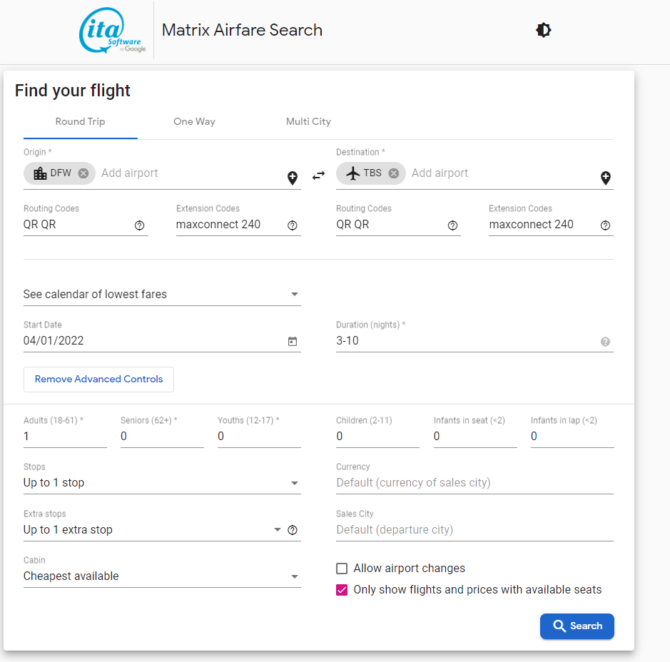670x662 pixels.
Task: Open help for origin Routing Codes
Action: point(139,225)
